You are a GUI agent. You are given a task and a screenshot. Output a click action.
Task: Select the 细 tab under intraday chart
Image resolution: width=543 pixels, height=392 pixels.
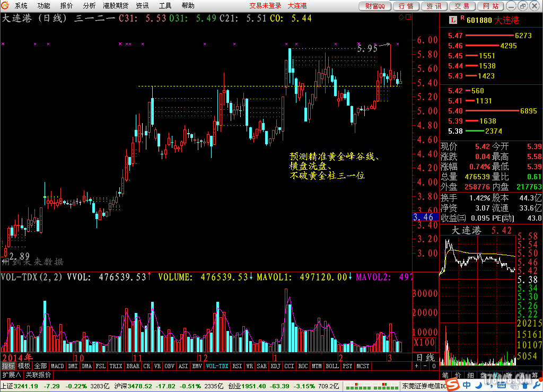(x=470, y=375)
